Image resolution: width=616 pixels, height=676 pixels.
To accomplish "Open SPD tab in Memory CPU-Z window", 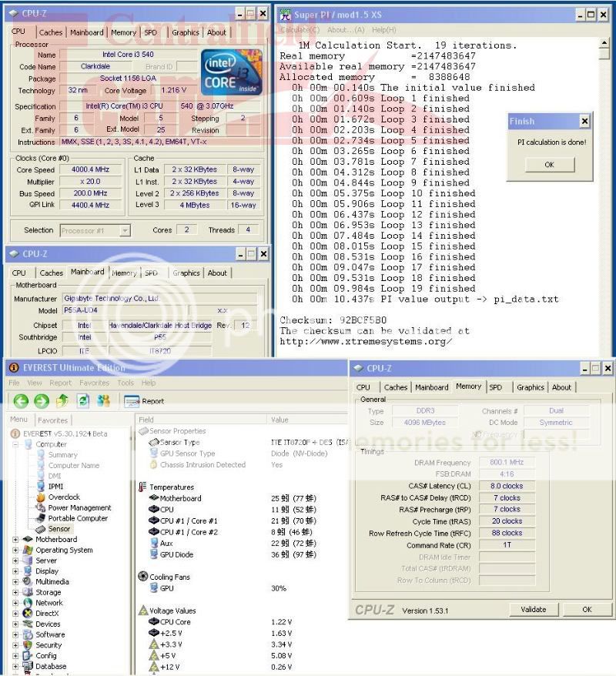I will coord(495,387).
